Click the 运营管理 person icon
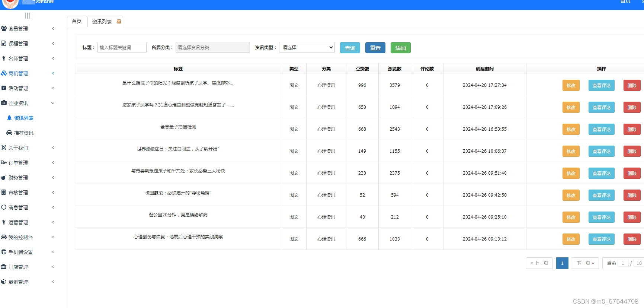This screenshot has width=644, height=308. click(x=4, y=222)
